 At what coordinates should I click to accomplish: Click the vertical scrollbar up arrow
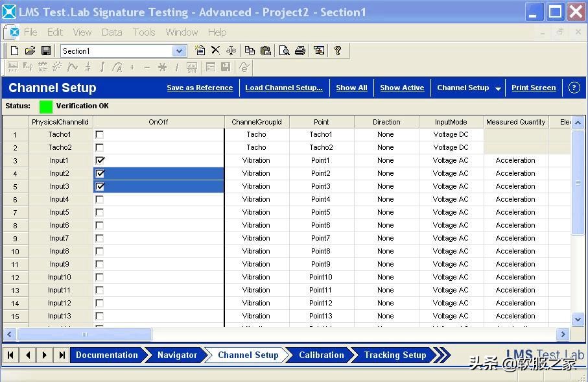[x=578, y=123]
